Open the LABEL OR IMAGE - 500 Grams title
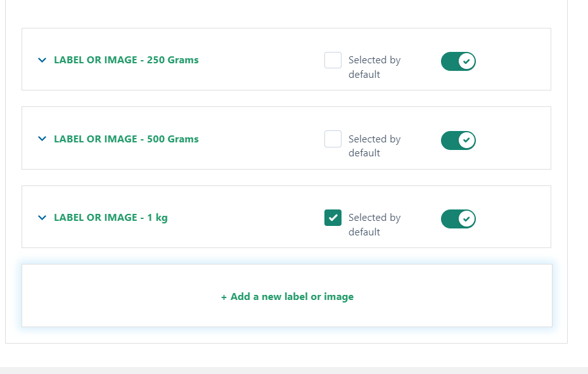The width and height of the screenshot is (588, 374). (x=126, y=139)
